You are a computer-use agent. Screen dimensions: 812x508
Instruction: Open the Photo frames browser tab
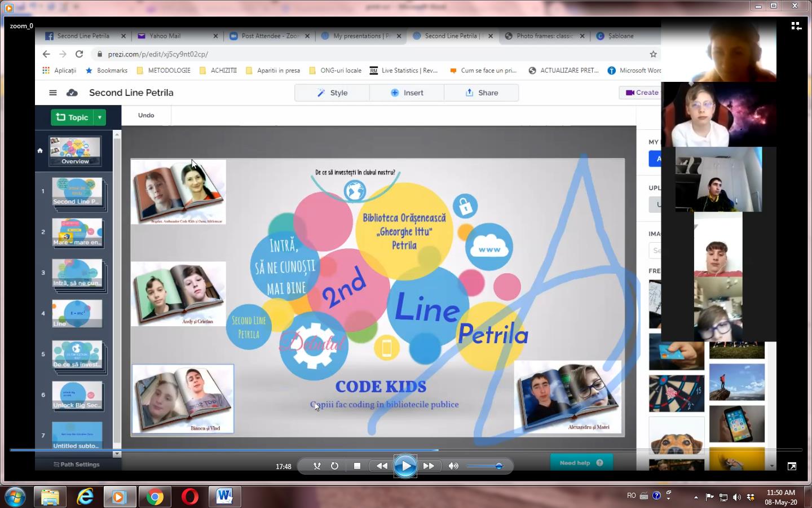tap(544, 36)
